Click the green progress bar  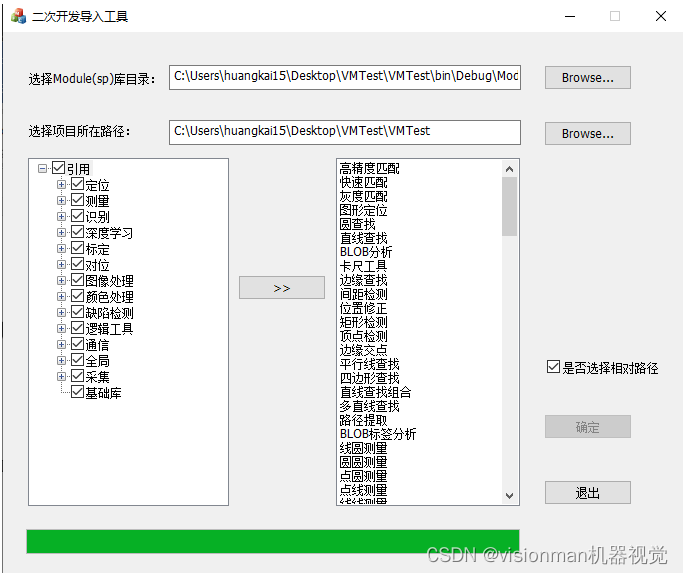pos(273,541)
